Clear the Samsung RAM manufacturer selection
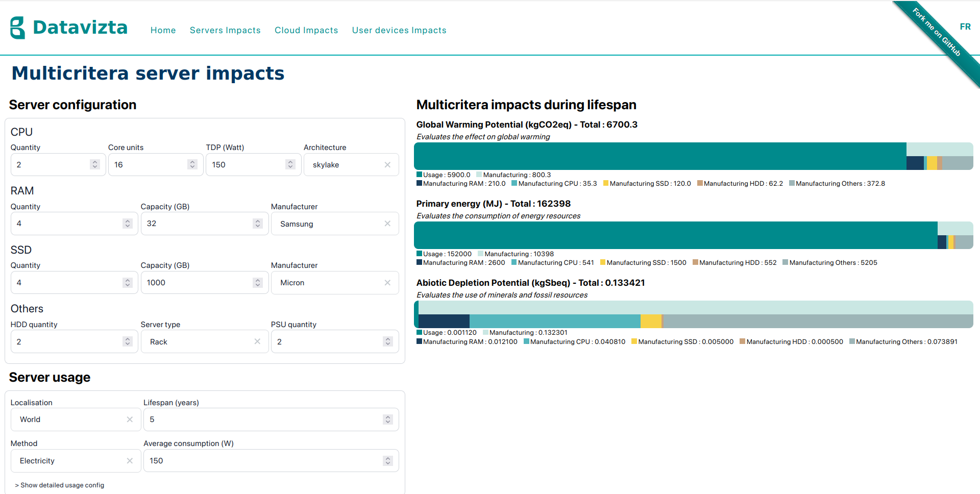The width and height of the screenshot is (980, 494). [x=387, y=224]
